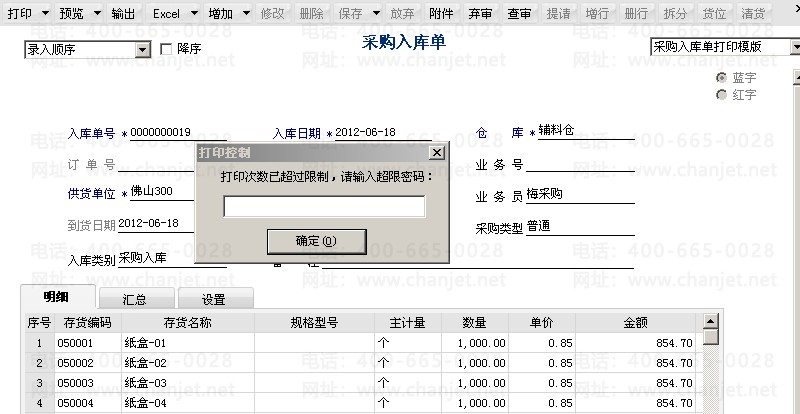
Task: Click the 附件 toolbar button
Action: coord(441,14)
